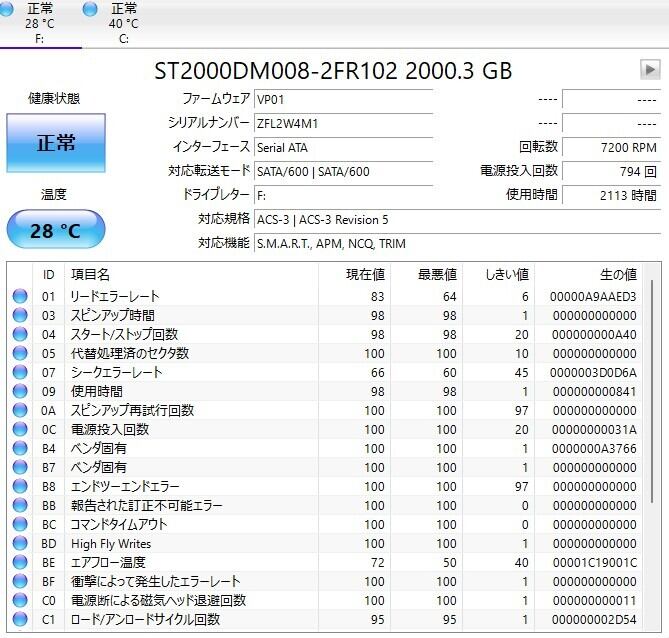Click status icon for エアフロー温度 row
The image size is (669, 638).
click(x=20, y=563)
